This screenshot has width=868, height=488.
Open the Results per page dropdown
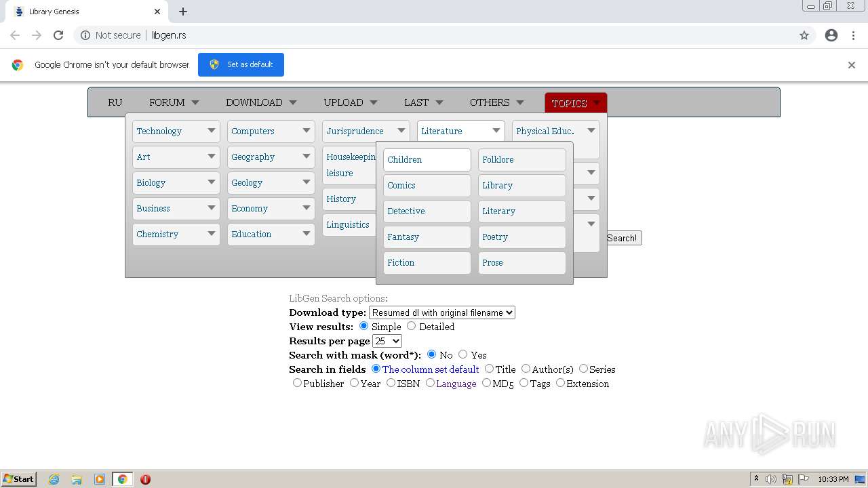pyautogui.click(x=387, y=341)
